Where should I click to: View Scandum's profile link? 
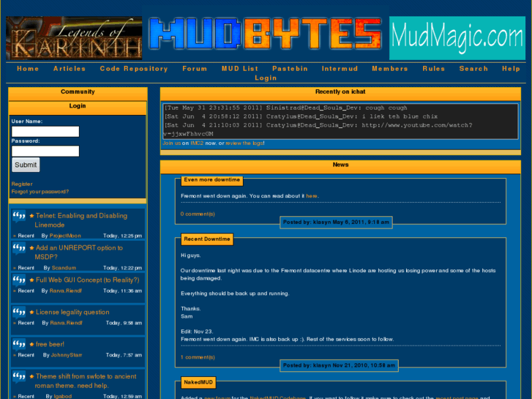point(64,268)
